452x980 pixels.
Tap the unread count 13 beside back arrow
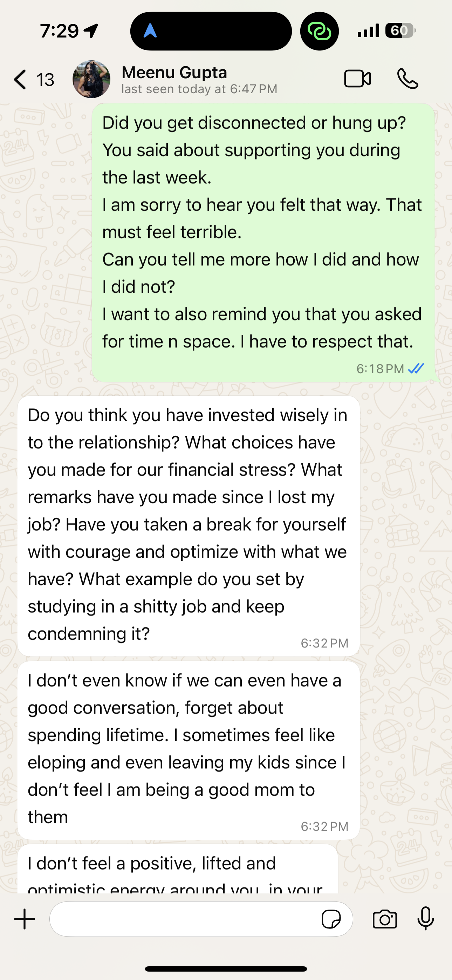pyautogui.click(x=45, y=80)
